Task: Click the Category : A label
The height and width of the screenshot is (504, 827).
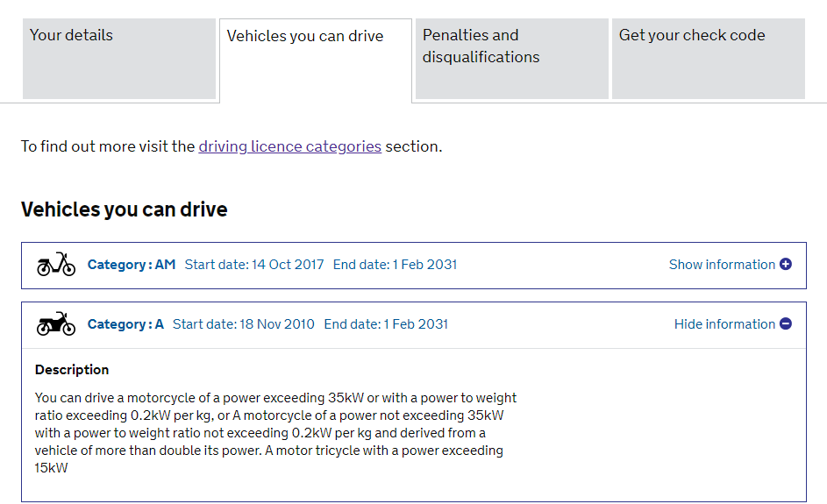Action: click(125, 323)
